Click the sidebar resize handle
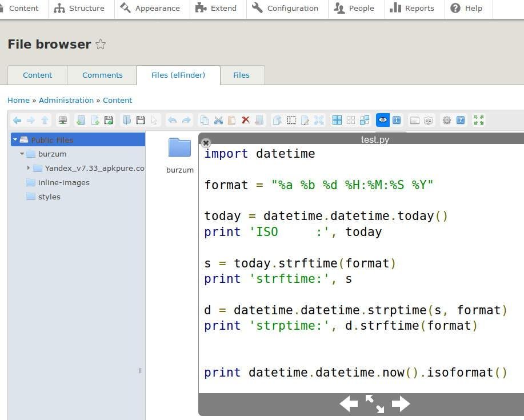The image size is (524, 420). coord(141,371)
